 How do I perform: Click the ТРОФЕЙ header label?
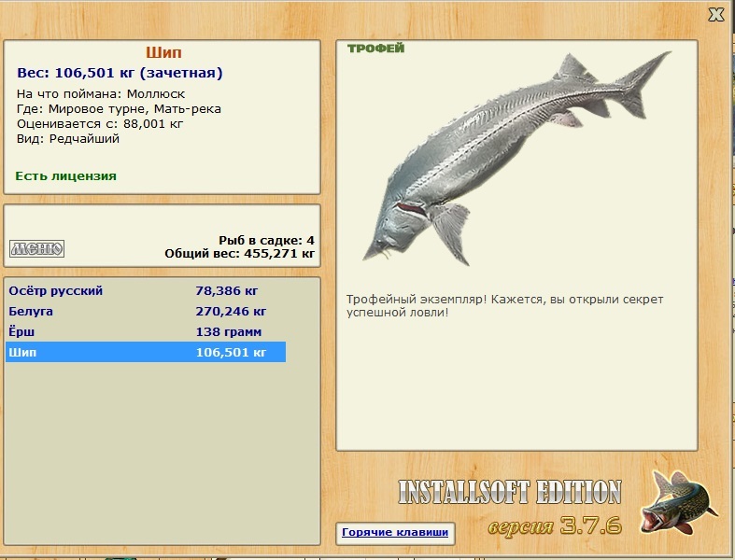click(375, 49)
